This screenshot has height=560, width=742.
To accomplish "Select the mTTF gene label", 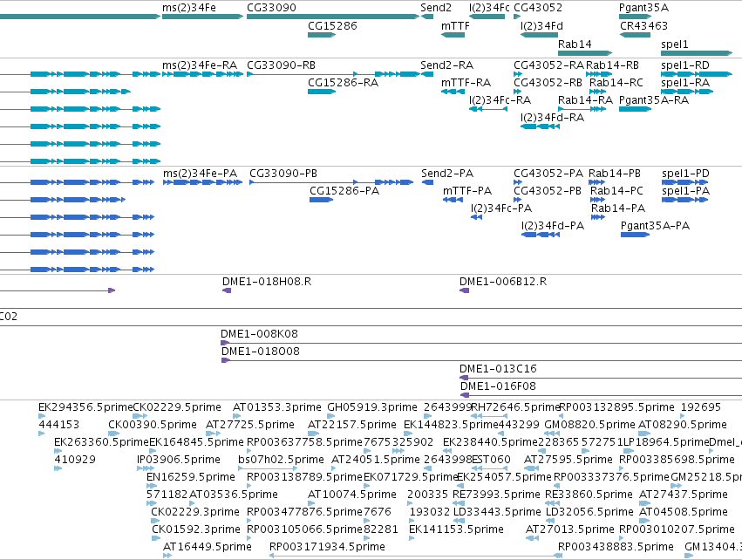I will [x=455, y=25].
